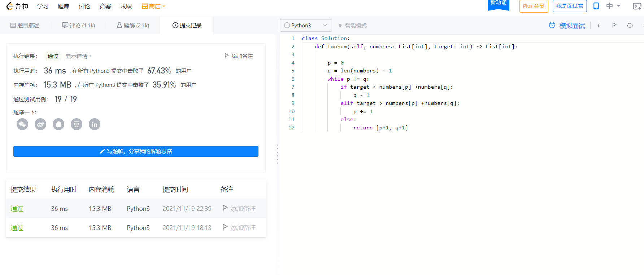Click the 内存消耗 column header
The height and width of the screenshot is (275, 644).
pos(101,190)
